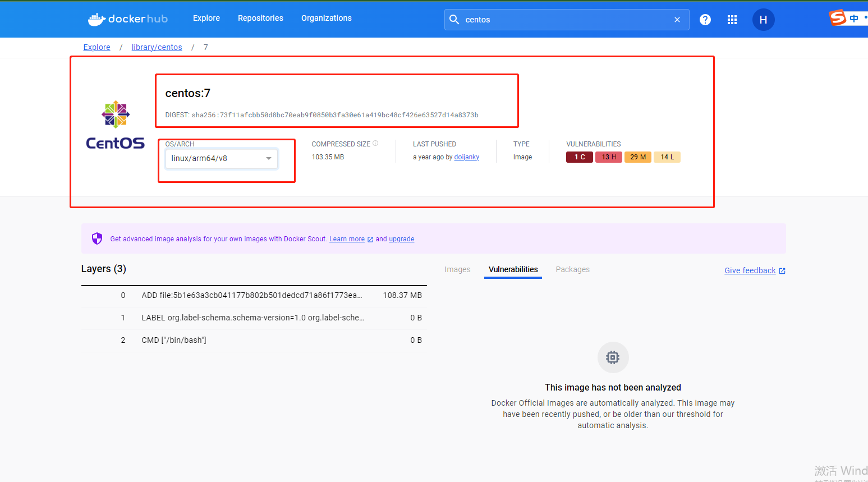Switch to the Images tab
Viewport: 868px width, 482px height.
458,269
